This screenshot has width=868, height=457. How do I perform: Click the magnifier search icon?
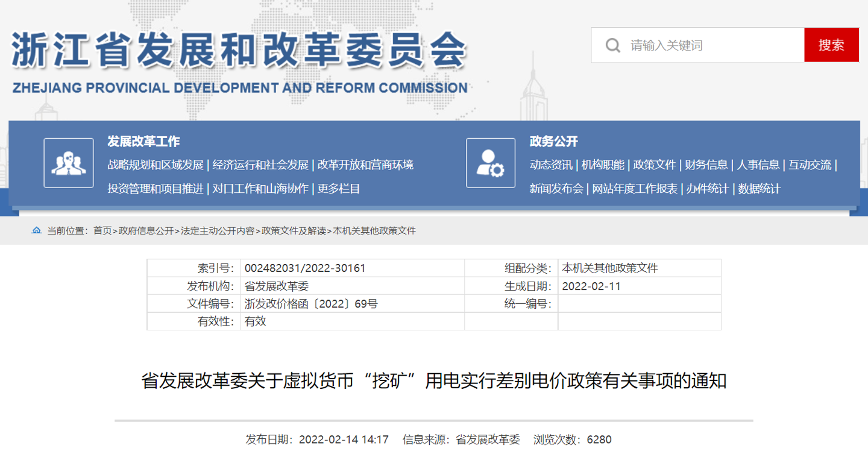click(613, 45)
